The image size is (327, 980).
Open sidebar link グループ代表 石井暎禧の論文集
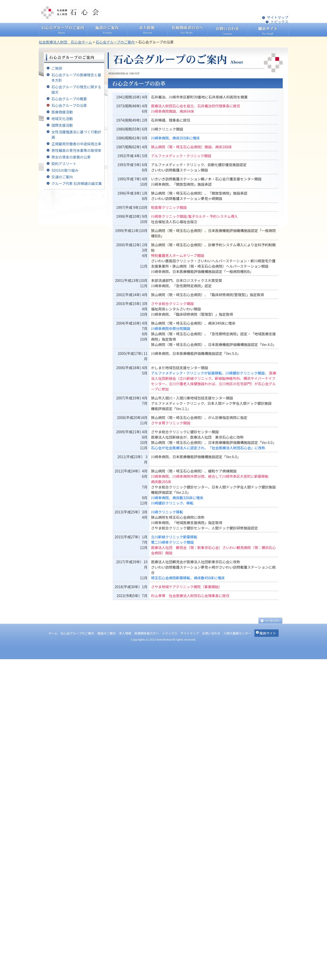(x=76, y=183)
